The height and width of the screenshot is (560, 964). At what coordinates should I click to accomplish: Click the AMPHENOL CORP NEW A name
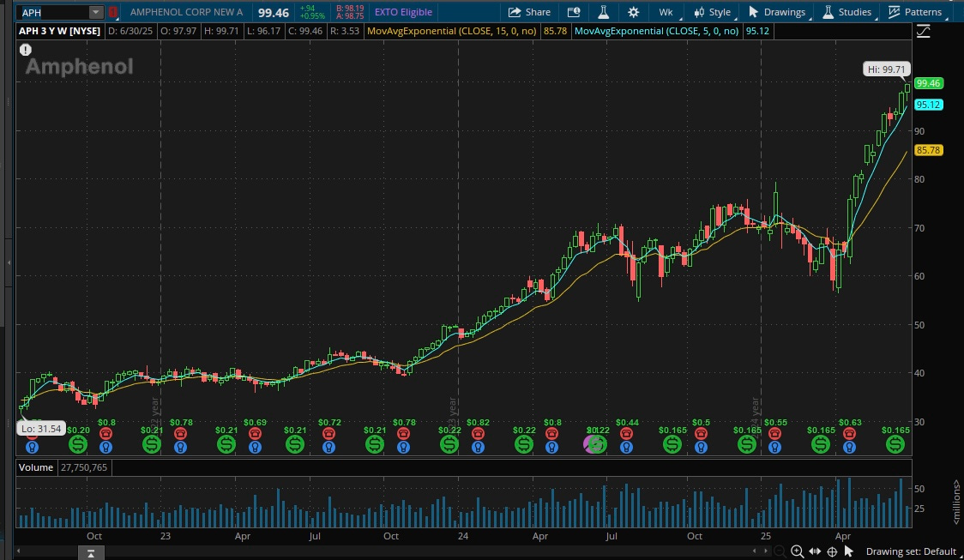pyautogui.click(x=186, y=12)
